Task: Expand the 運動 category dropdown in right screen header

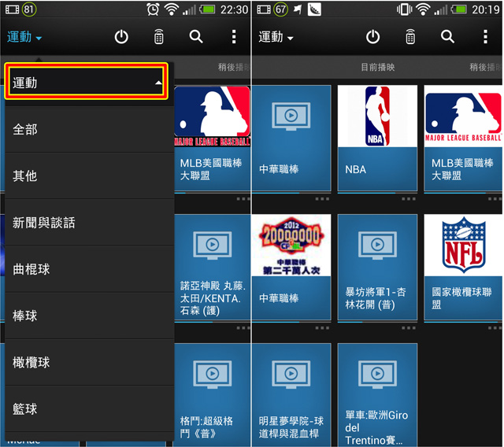Action: click(x=276, y=37)
